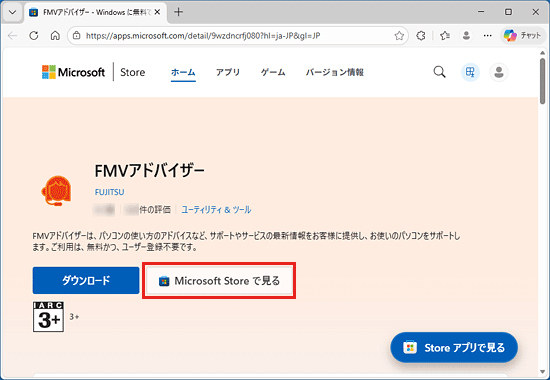This screenshot has width=550, height=380.
Task: Open Edge settings and more menu
Action: 488,35
